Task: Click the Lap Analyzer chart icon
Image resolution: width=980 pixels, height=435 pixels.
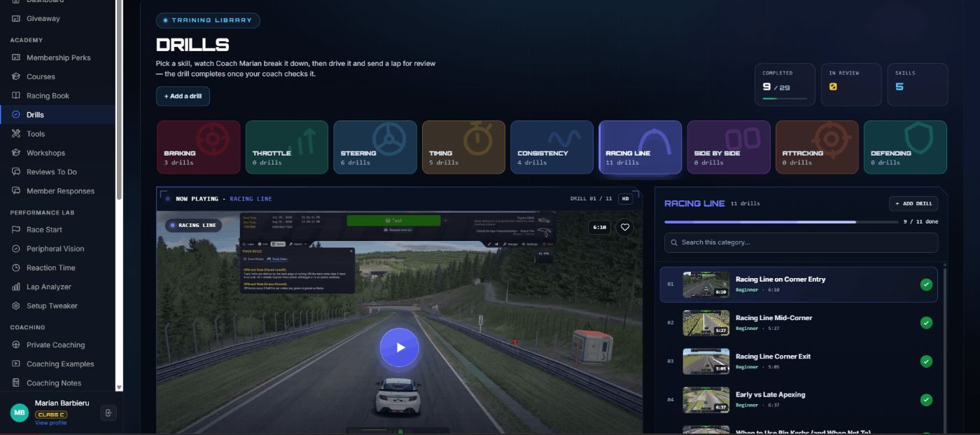Action: (16, 286)
